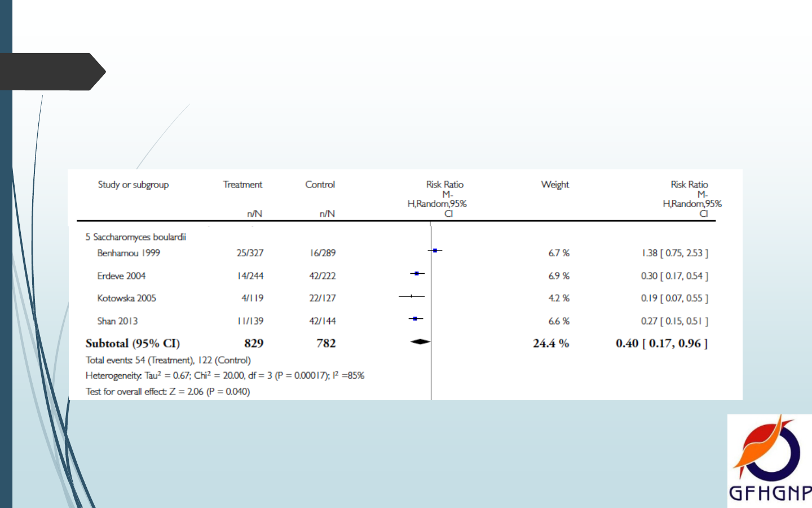Click the Erdeve 2004 blue square marker
812x508 pixels.
tap(417, 274)
